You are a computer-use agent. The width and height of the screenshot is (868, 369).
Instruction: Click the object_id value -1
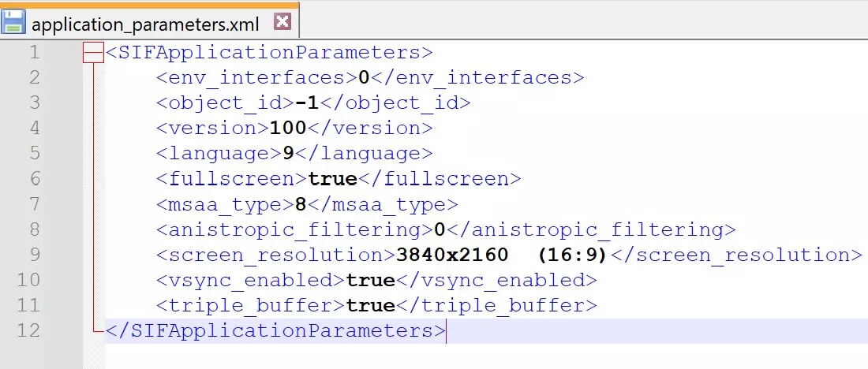coord(307,103)
